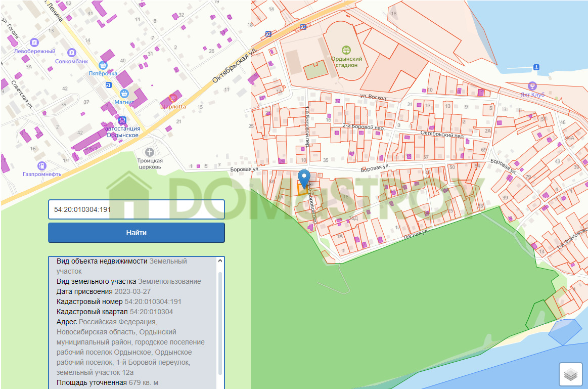The width and height of the screenshot is (588, 389).
Task: Click the scroll-up arrow in info panel
Action: (x=220, y=261)
